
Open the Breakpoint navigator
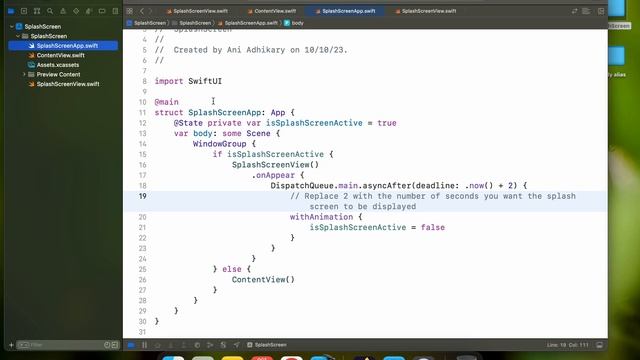pyautogui.click(x=102, y=11)
